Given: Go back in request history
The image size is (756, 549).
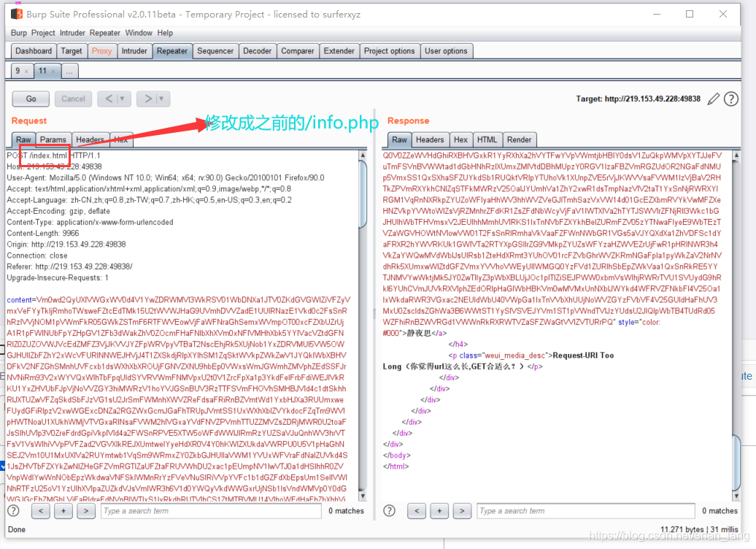Looking at the screenshot, I should coord(109,99).
